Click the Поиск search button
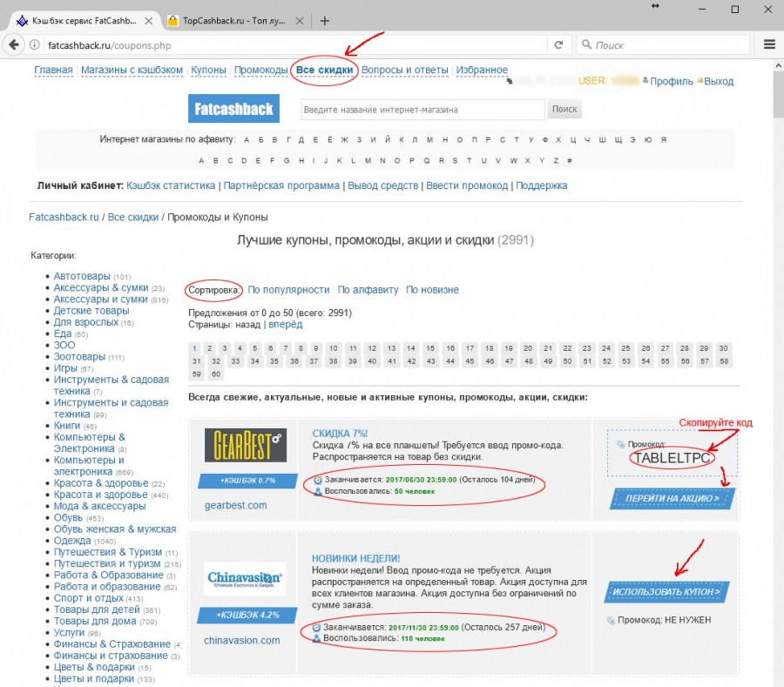 click(564, 109)
